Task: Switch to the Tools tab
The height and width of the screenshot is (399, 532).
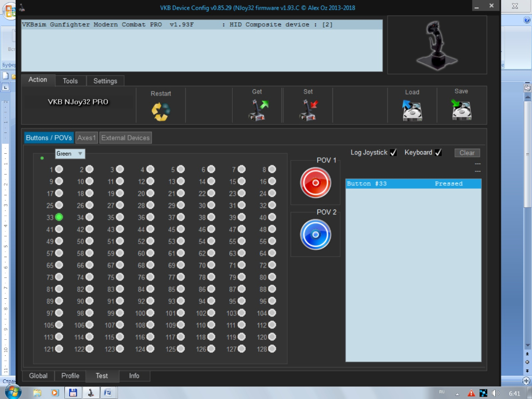Action: (x=70, y=81)
